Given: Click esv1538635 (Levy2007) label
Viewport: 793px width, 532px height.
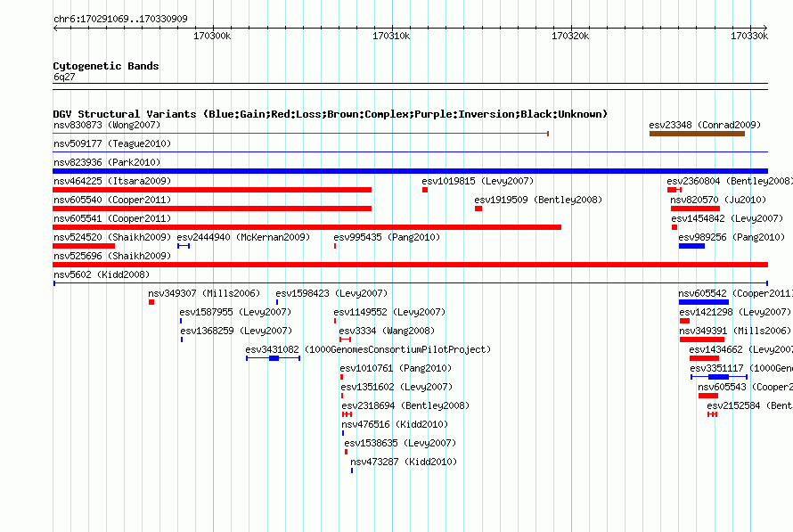Looking at the screenshot, I should tap(400, 443).
